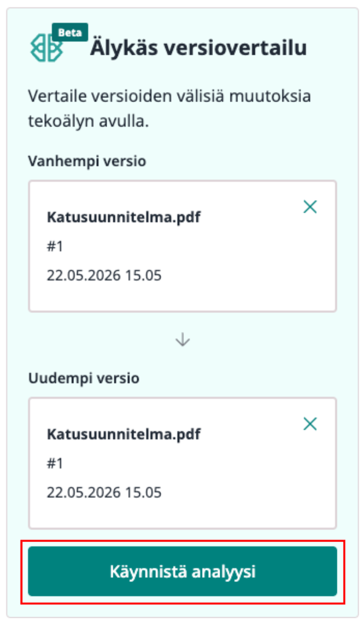
Task: Remove the file from Vanhempi versio
Action: tap(310, 207)
